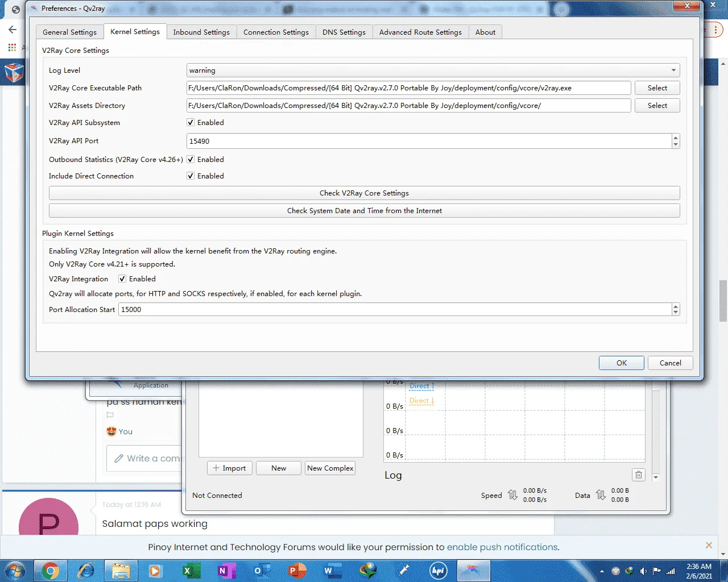728x582 pixels.
Task: Dismiss the push notification banner
Action: [709, 546]
